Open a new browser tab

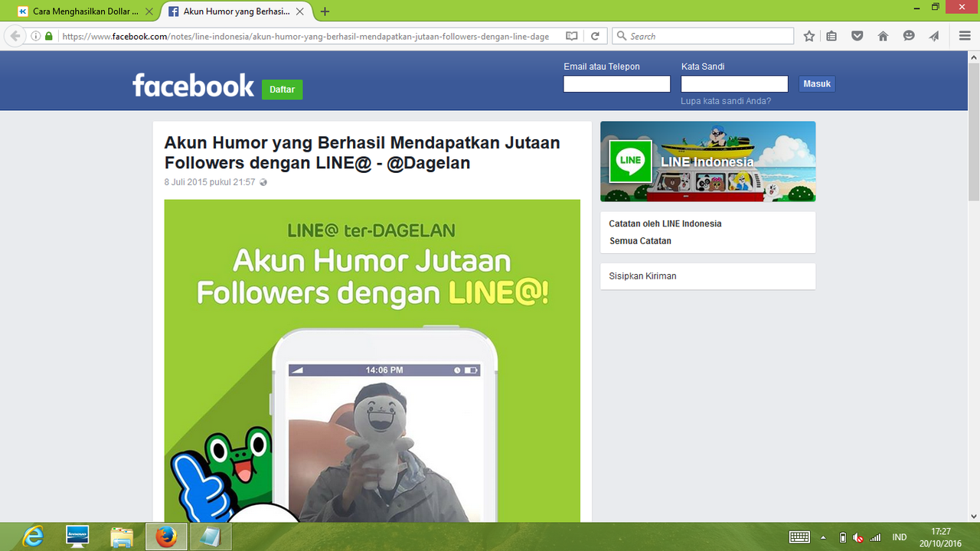[325, 11]
